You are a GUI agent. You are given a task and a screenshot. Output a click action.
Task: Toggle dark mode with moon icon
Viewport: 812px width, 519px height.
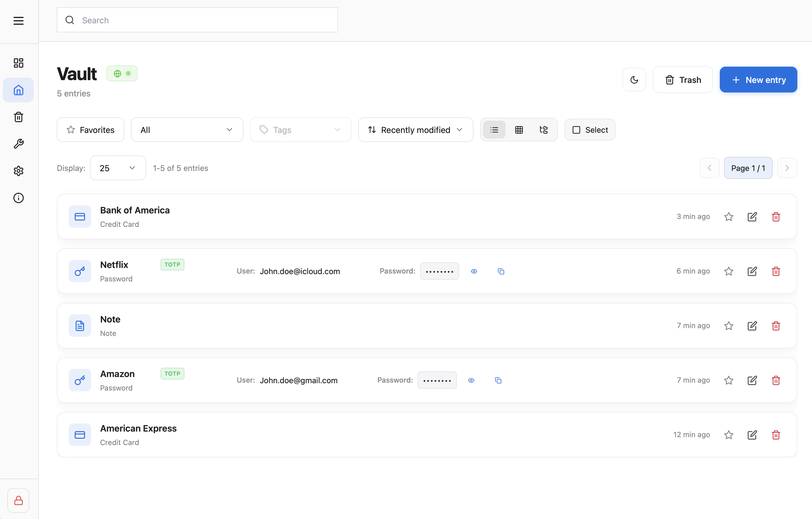tap(634, 80)
